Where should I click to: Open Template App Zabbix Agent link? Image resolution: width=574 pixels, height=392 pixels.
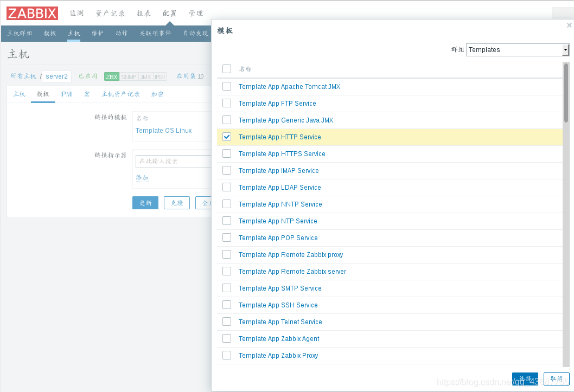279,339
